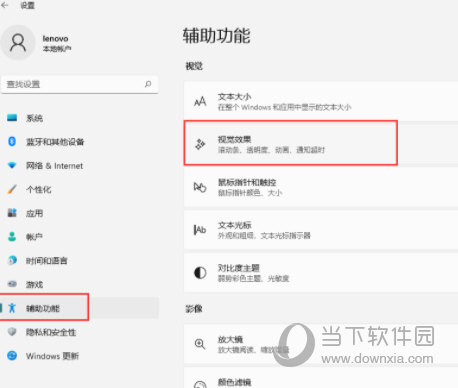Open 帐户 settings text label
This screenshot has height=388, width=458.
point(34,237)
